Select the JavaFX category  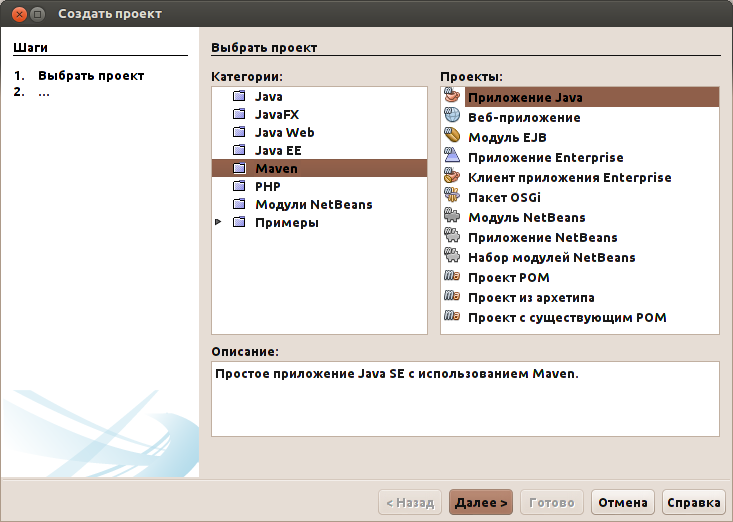(x=277, y=114)
